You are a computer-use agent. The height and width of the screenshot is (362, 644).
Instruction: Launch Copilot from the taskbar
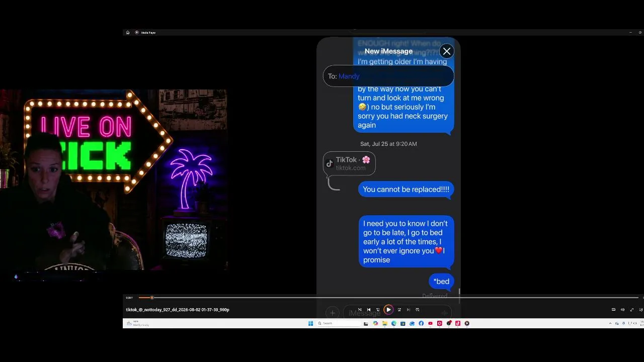coord(375,323)
